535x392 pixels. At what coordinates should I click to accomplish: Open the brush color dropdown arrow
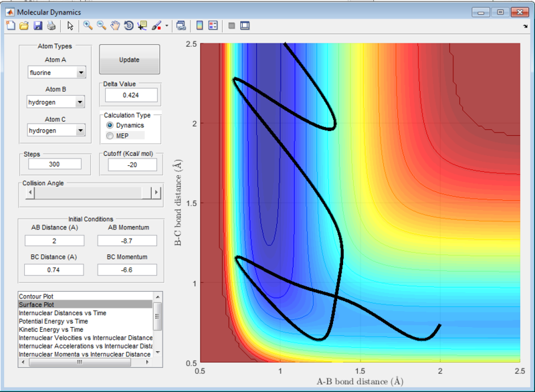pos(166,25)
